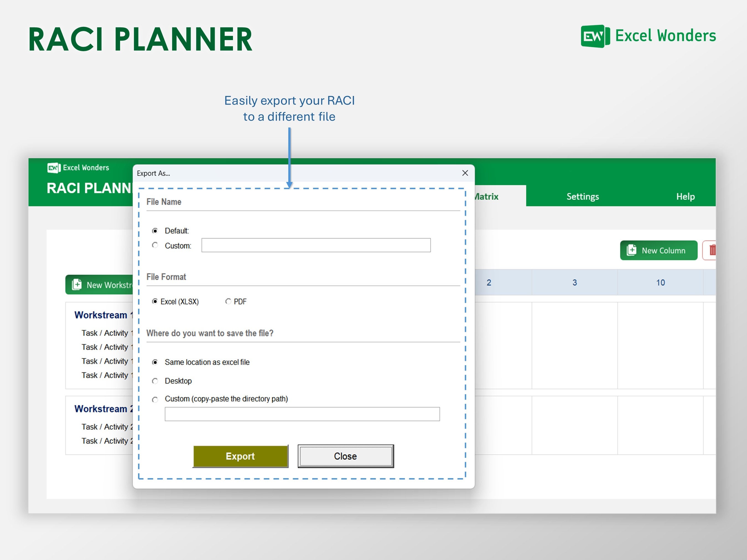Click the New Workstream icon
Viewport: 747px width, 560px height.
point(77,285)
